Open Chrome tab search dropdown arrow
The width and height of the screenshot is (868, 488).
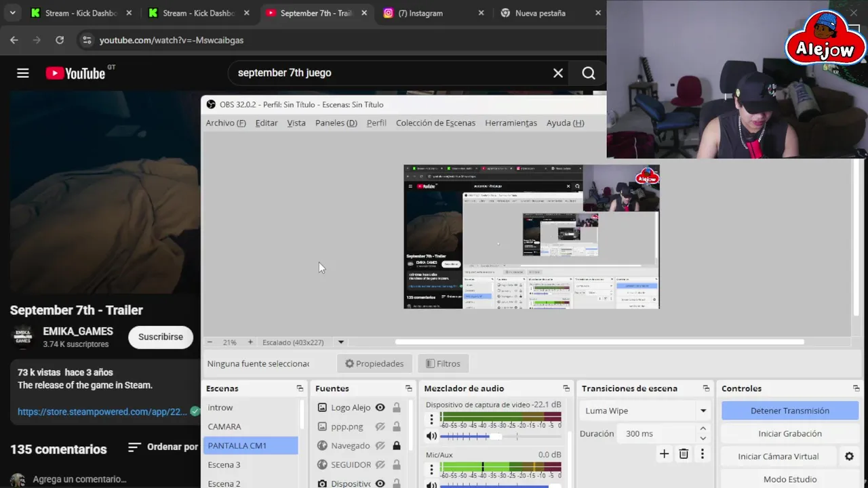12,13
